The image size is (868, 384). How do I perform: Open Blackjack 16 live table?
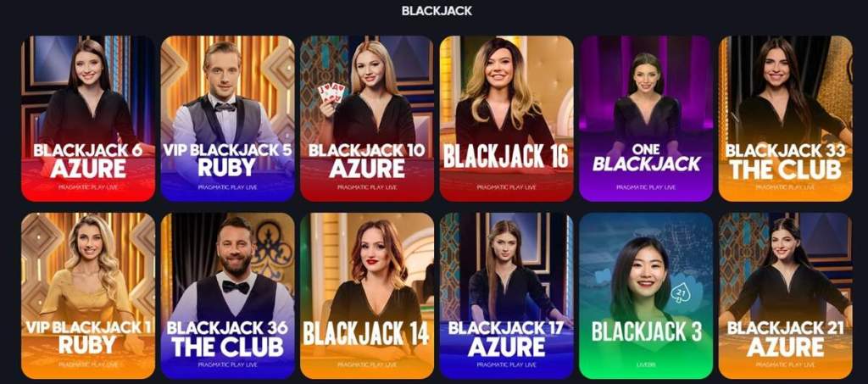point(507,119)
